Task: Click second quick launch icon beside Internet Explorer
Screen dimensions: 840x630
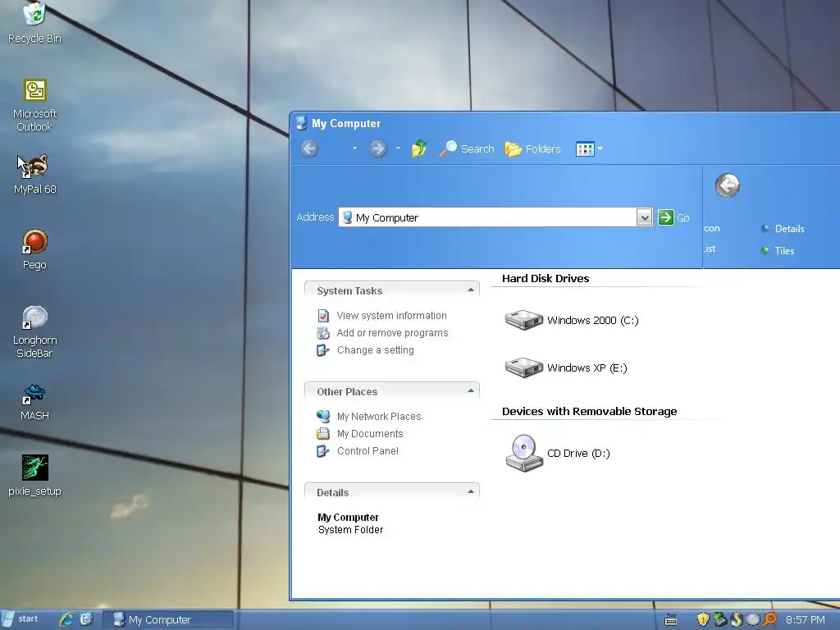Action: (x=86, y=619)
